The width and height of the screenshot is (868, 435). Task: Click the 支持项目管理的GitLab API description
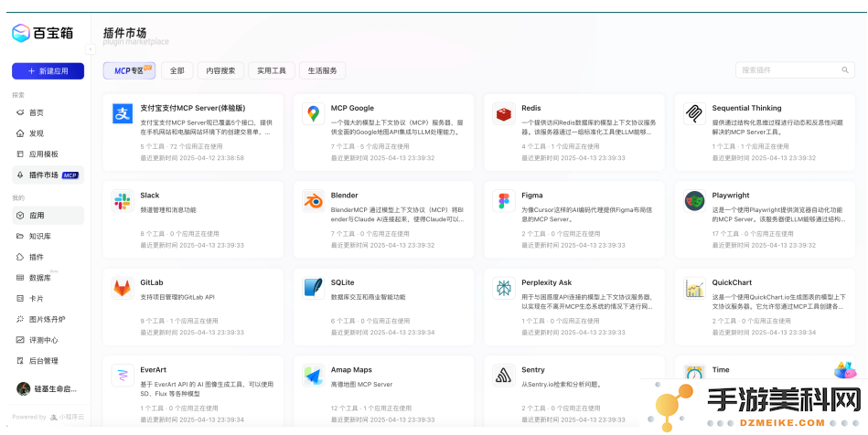(x=177, y=297)
